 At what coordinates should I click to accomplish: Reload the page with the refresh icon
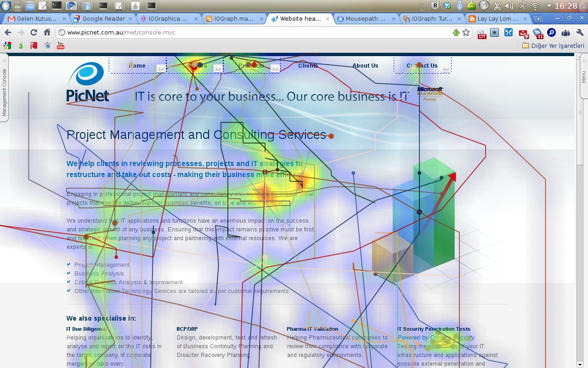pyautogui.click(x=34, y=32)
